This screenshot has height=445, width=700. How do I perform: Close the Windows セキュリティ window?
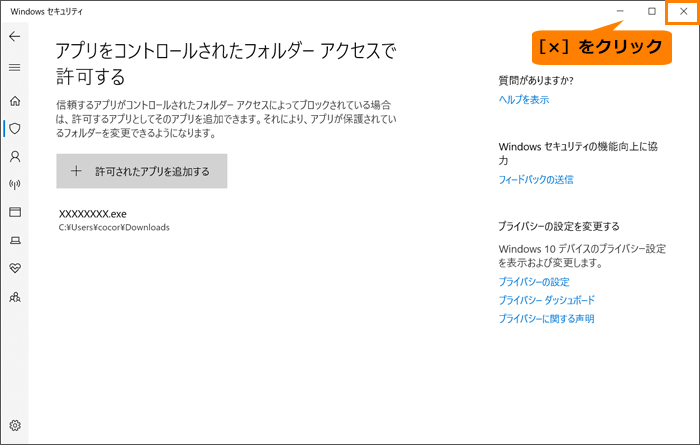[683, 12]
